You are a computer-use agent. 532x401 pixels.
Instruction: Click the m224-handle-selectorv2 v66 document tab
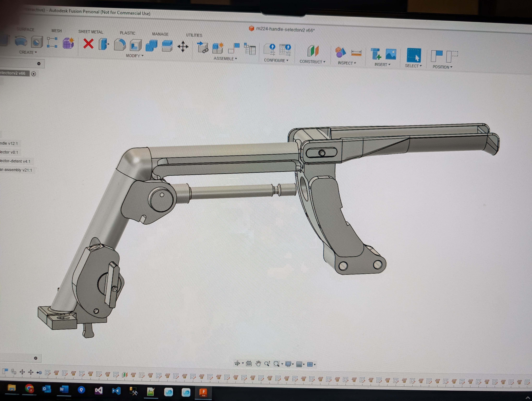click(285, 30)
